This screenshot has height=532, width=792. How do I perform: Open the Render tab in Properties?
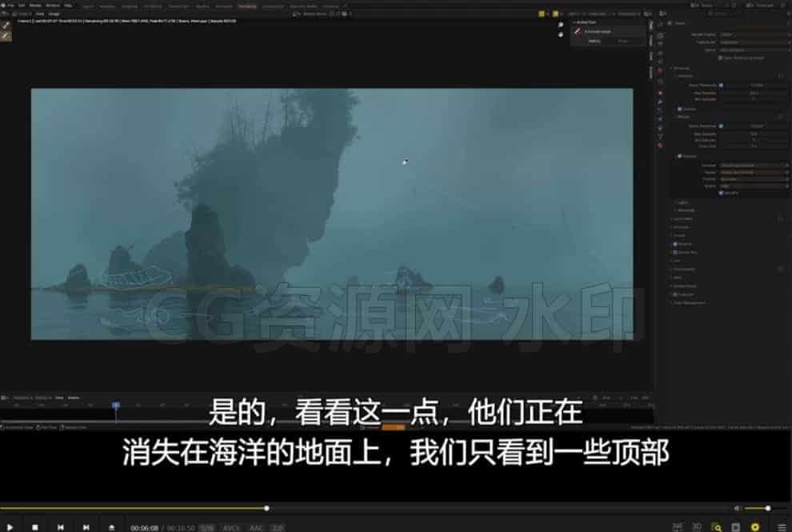click(x=660, y=35)
